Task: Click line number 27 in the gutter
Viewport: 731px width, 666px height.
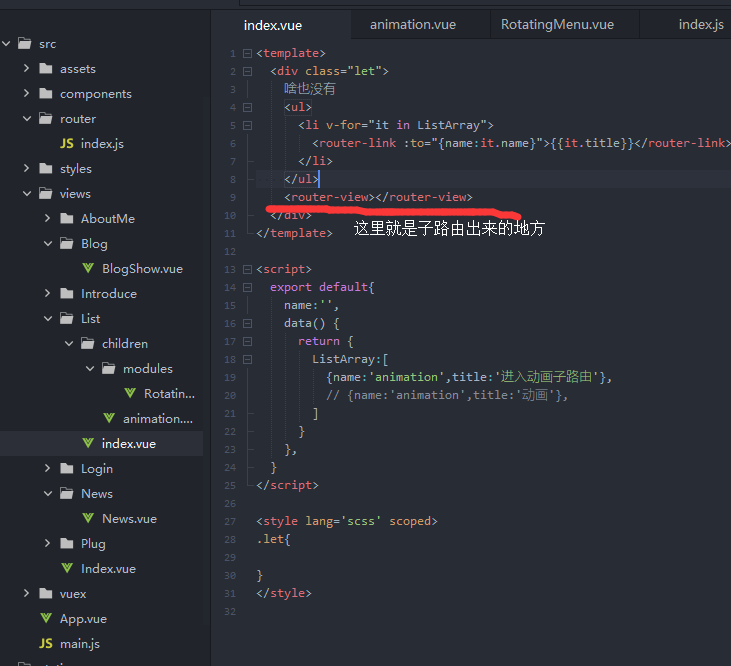Action: click(x=230, y=522)
